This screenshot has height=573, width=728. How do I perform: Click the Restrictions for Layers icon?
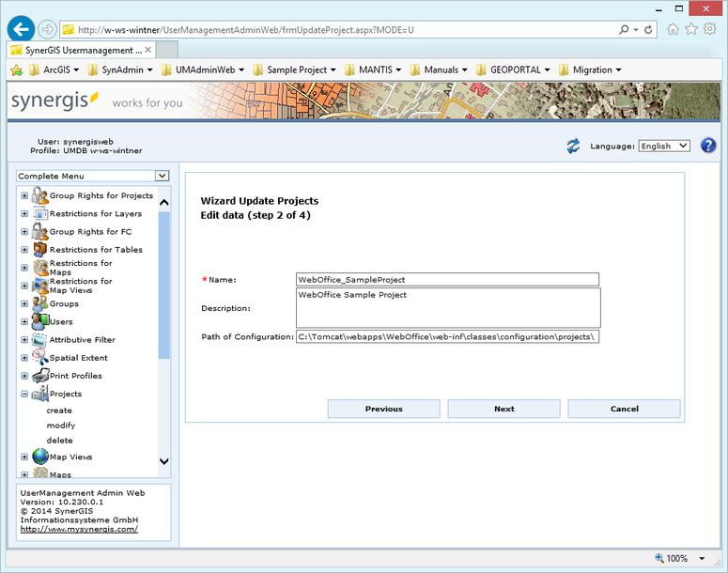[x=40, y=213]
